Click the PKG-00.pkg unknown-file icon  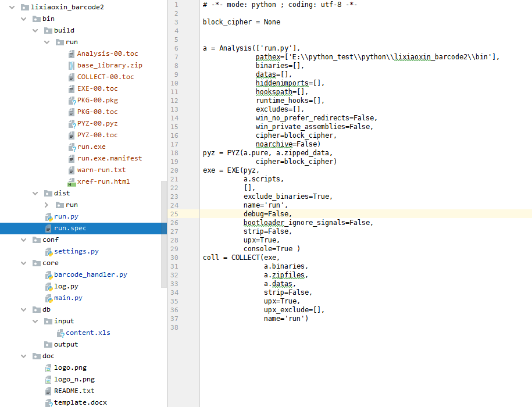(72, 101)
